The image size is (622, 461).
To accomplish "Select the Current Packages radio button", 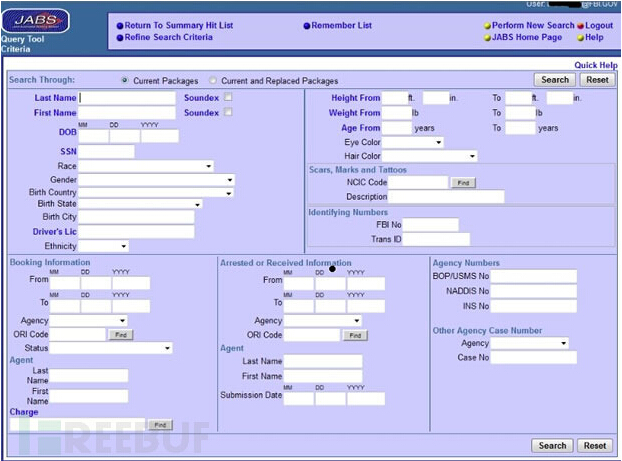I will 124,80.
